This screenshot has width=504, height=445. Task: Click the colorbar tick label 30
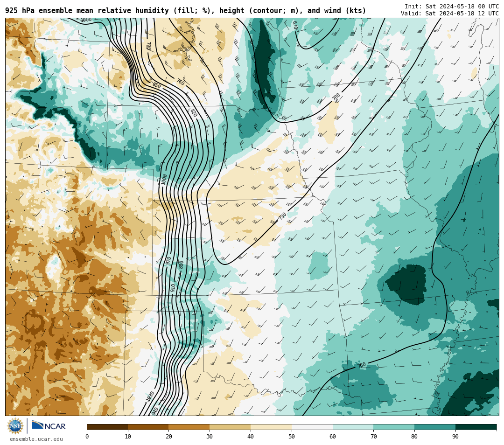[x=210, y=436]
